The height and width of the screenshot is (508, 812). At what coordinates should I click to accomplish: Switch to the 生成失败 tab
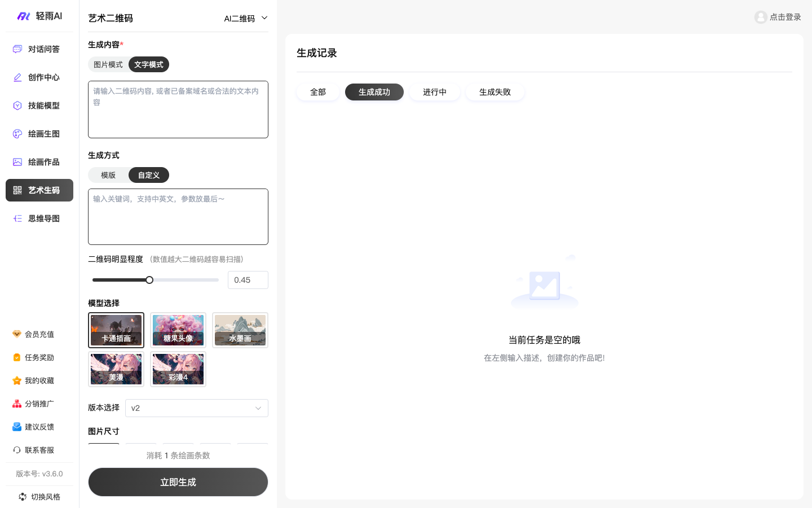[x=495, y=92]
